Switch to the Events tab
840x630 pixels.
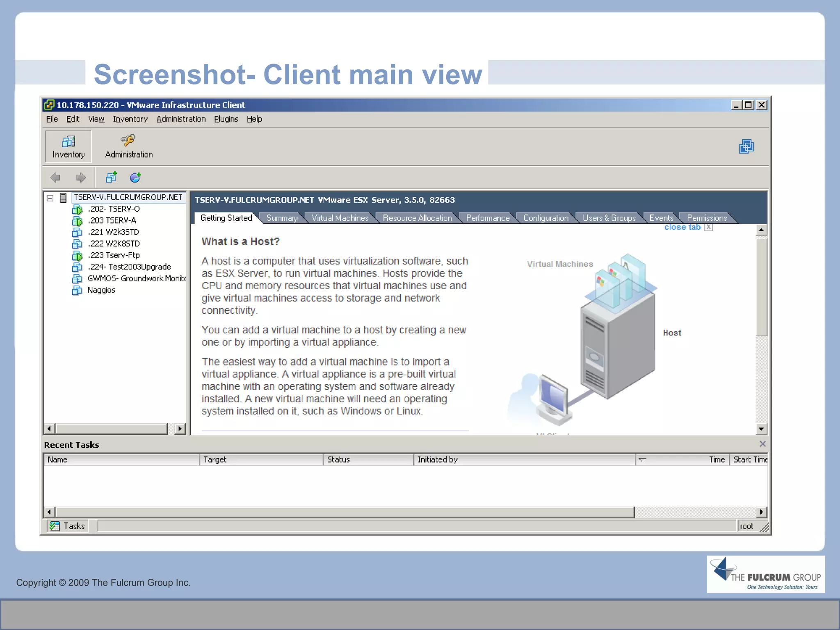[661, 218]
